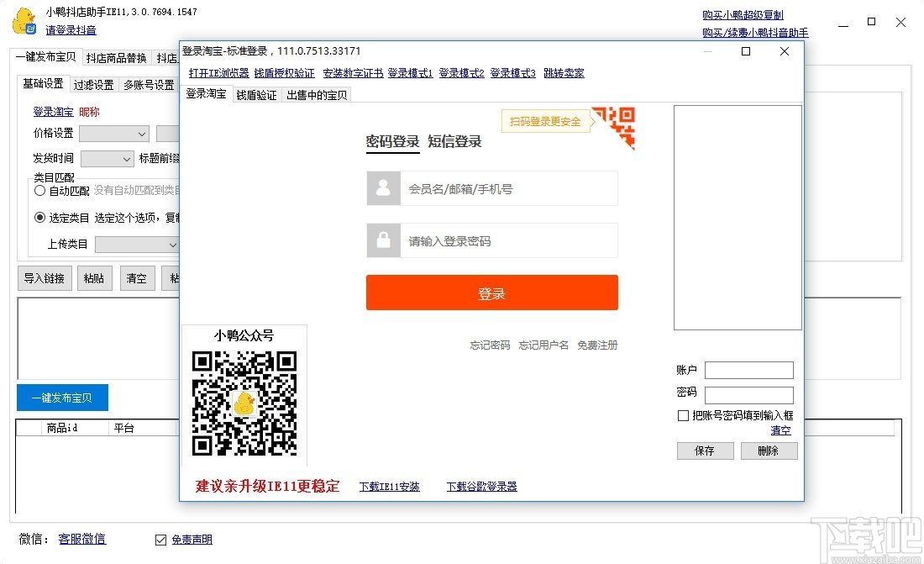Maximize the main 小鸭抖店助手 window
The width and height of the screenshot is (924, 564).
(x=872, y=23)
